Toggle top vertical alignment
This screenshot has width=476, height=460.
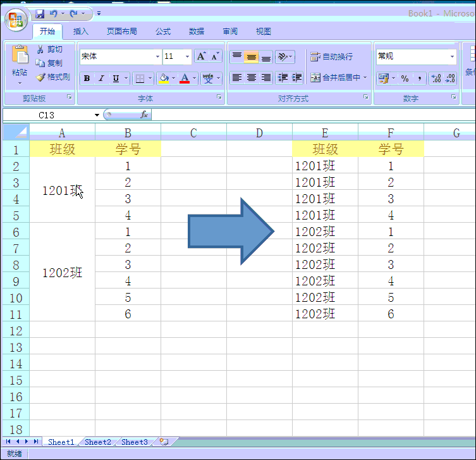pos(237,57)
